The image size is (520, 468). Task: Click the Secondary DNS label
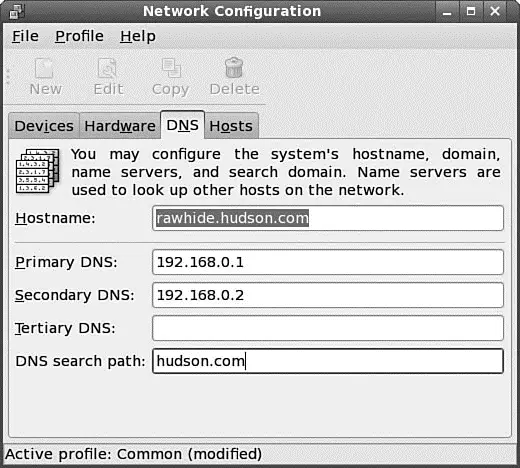75,295
